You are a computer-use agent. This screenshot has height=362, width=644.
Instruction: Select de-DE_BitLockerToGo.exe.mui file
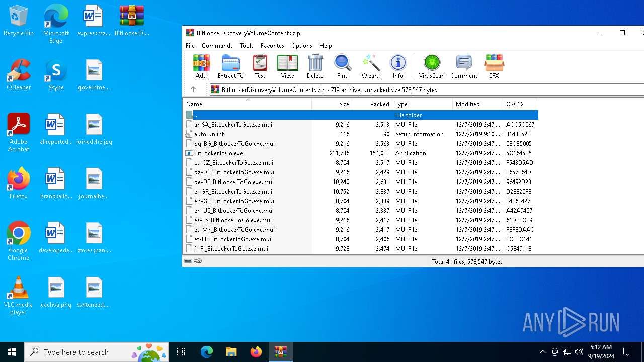tap(360, 182)
